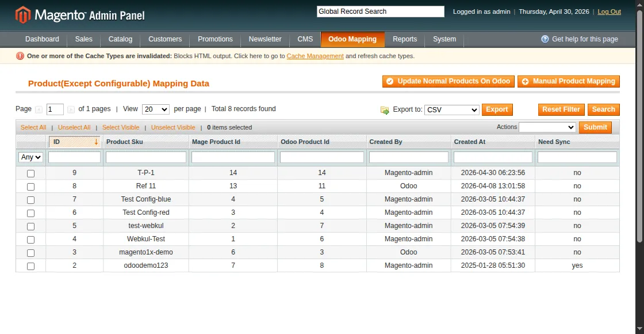644x334 pixels.
Task: Click the Product Sku filter field
Action: 146,157
